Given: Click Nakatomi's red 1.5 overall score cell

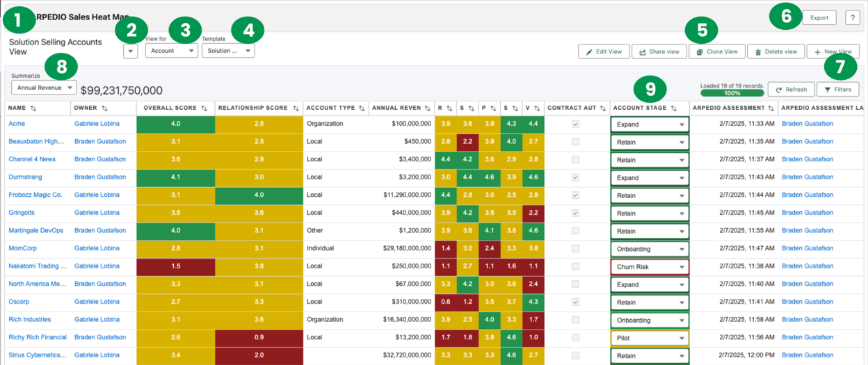Looking at the screenshot, I should coord(176,266).
